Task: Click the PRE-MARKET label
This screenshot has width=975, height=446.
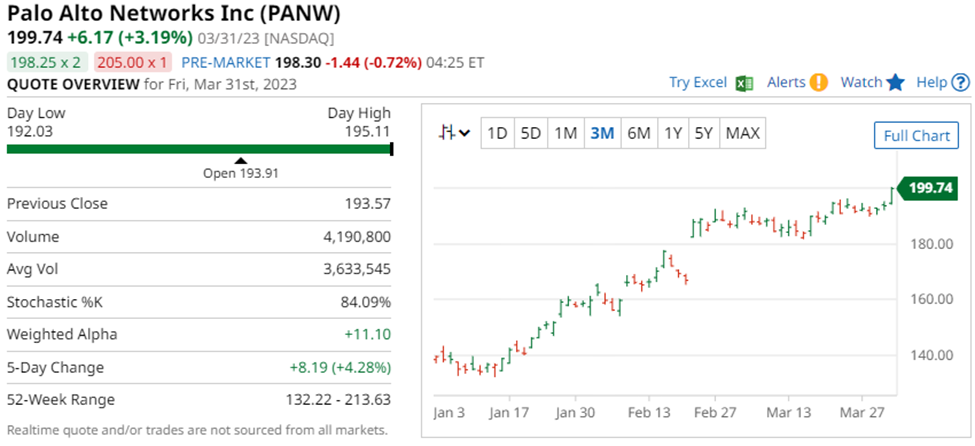Action: pos(226,62)
